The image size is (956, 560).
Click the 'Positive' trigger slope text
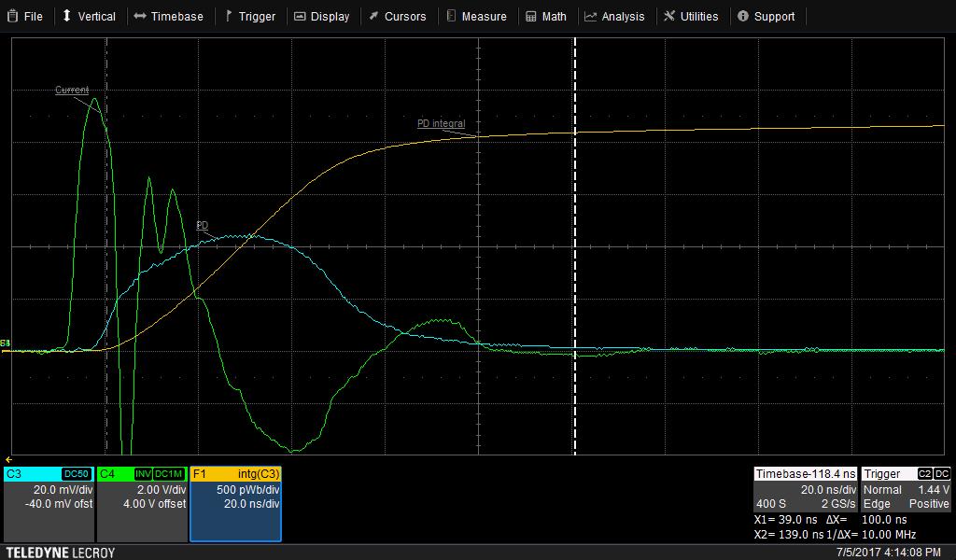tap(929, 504)
